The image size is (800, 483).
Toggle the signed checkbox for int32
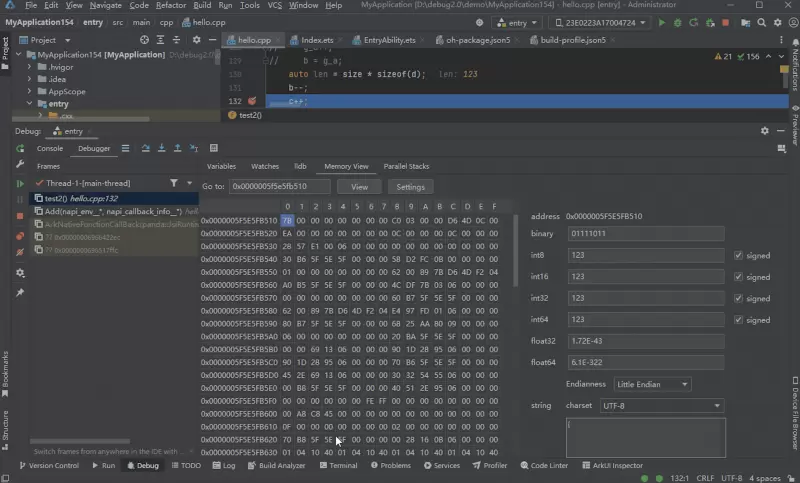738,298
